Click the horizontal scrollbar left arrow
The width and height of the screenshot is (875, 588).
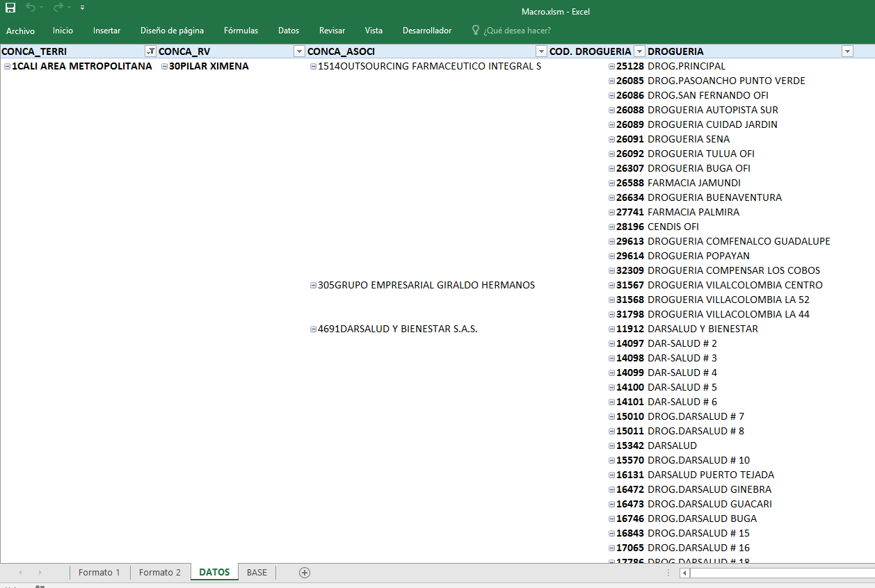685,573
